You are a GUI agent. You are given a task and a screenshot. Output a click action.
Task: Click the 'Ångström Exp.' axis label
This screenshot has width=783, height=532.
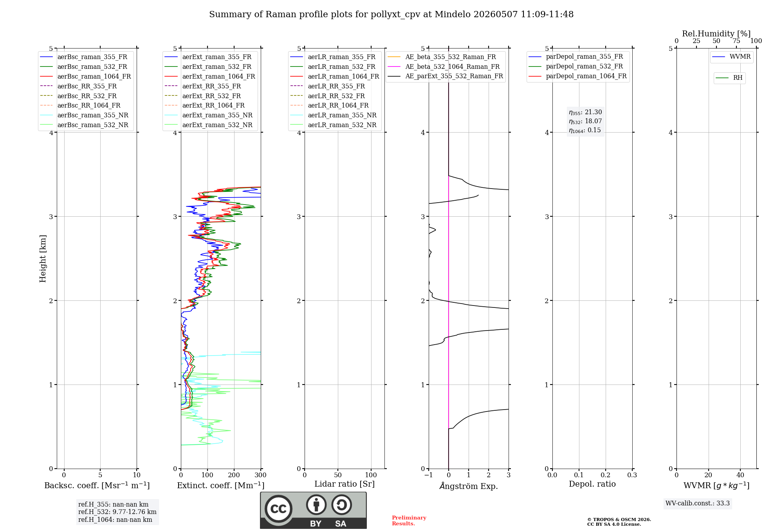pyautogui.click(x=469, y=486)
